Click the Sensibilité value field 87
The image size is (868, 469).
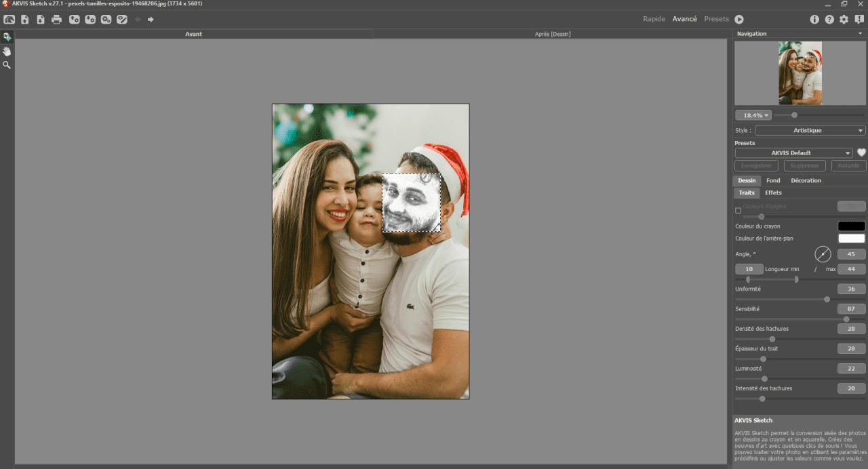[852, 309]
